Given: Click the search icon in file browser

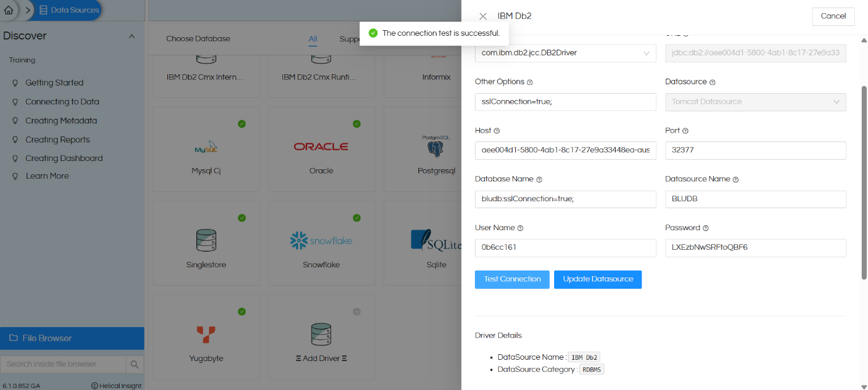Looking at the screenshot, I should click(135, 364).
